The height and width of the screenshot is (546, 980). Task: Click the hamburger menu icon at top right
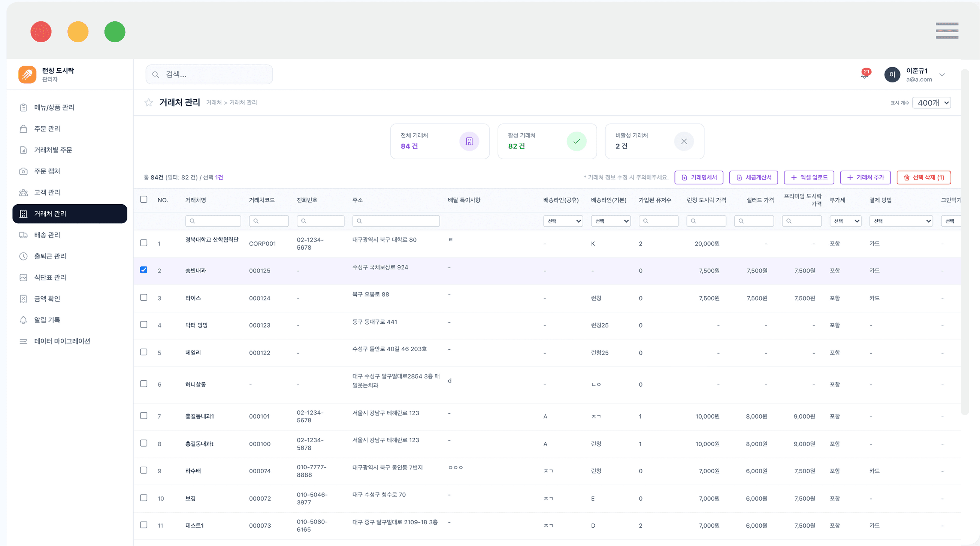[x=947, y=30]
